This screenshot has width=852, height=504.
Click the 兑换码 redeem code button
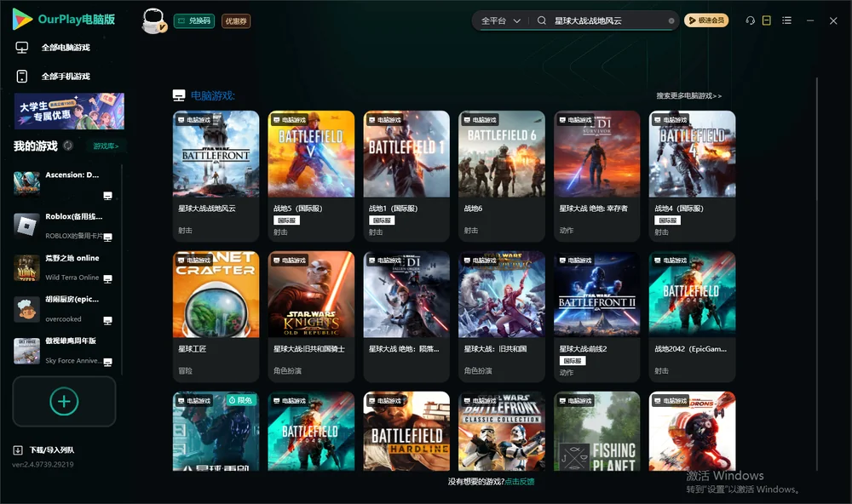[x=194, y=20]
